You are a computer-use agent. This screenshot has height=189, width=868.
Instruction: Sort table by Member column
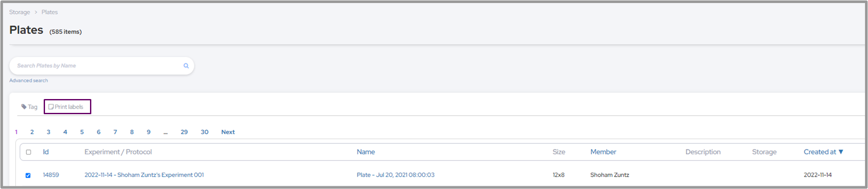(603, 152)
